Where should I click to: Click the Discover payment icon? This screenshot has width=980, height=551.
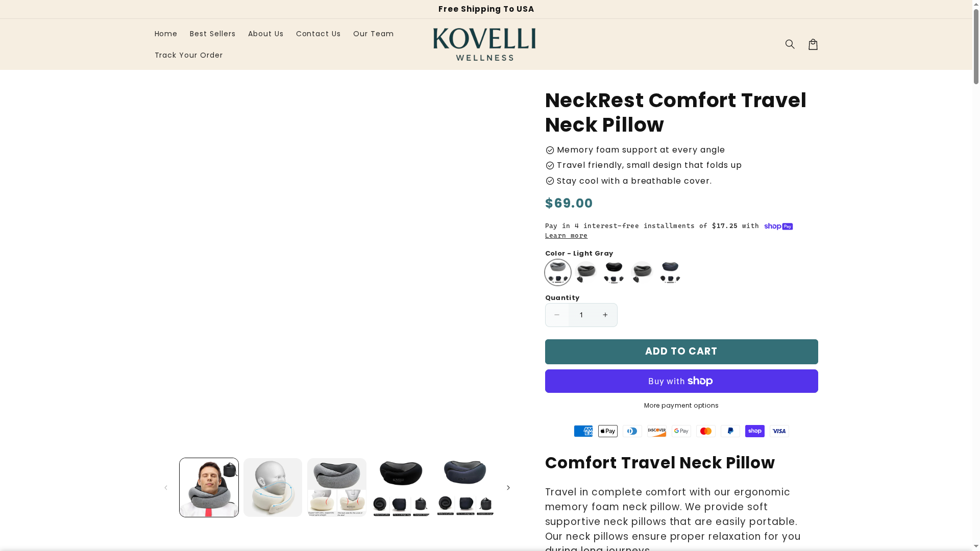(x=656, y=431)
